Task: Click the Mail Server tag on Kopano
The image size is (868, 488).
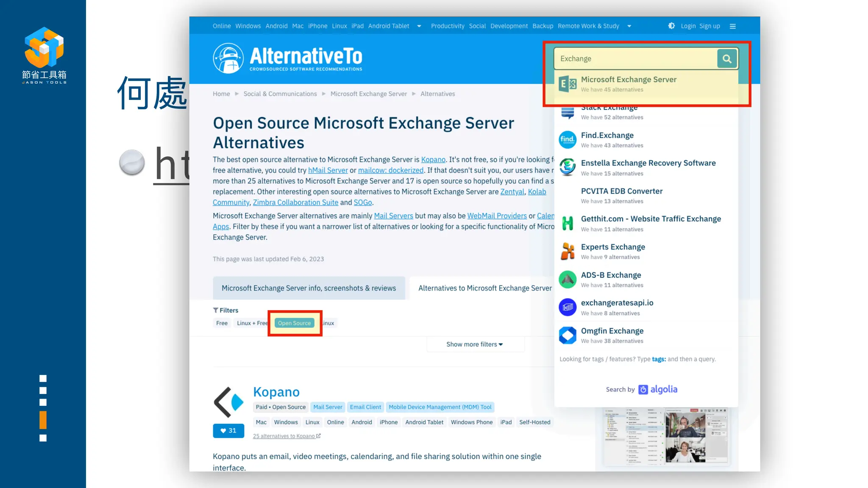Action: 328,407
